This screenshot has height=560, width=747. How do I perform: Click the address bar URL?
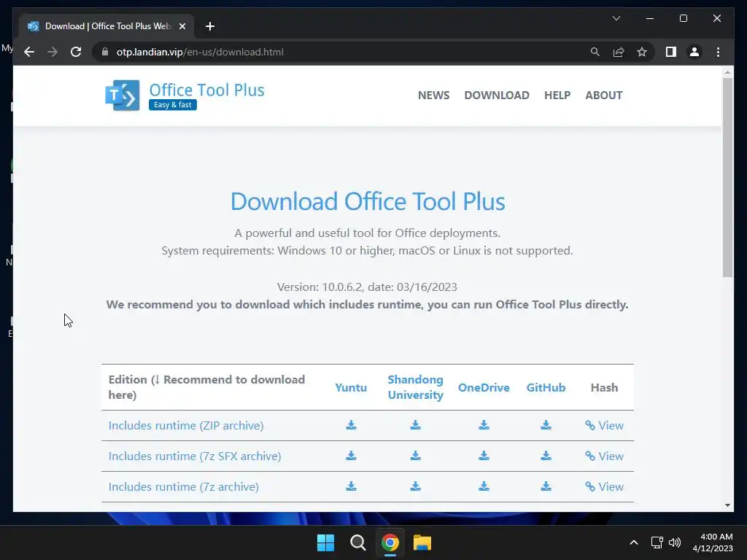[x=200, y=52]
